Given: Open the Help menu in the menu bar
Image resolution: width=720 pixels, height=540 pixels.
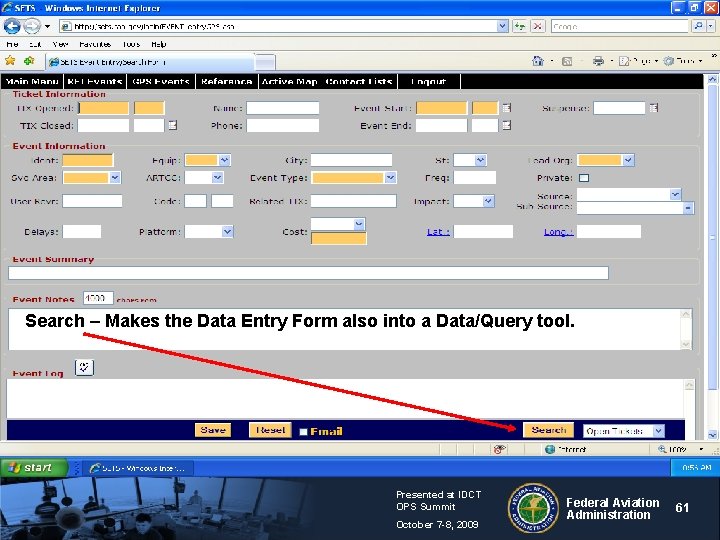Looking at the screenshot, I should pos(158,44).
